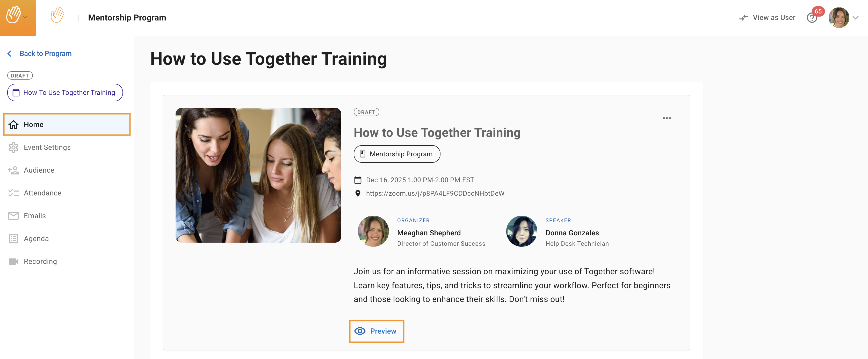Open the Attendance section
868x359 pixels.
click(x=42, y=193)
